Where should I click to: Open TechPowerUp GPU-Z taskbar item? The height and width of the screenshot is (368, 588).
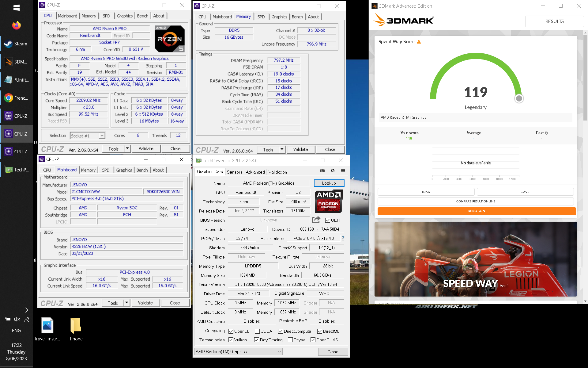click(x=17, y=170)
